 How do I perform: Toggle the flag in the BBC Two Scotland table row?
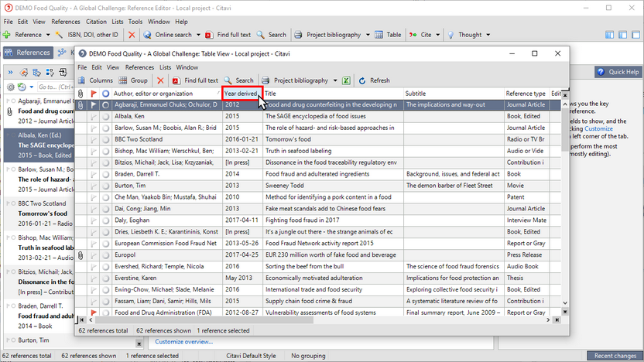[94, 139]
